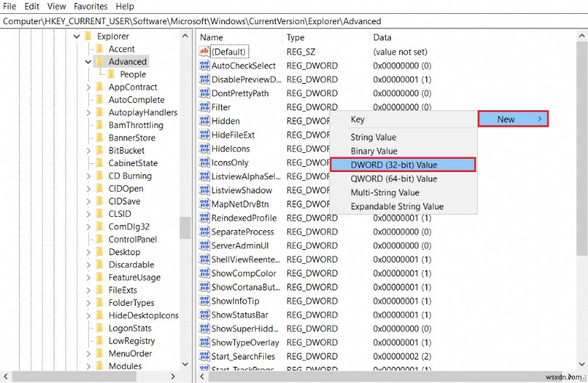Image resolution: width=588 pixels, height=383 pixels.
Task: Expand the CLSID key
Action: point(88,214)
